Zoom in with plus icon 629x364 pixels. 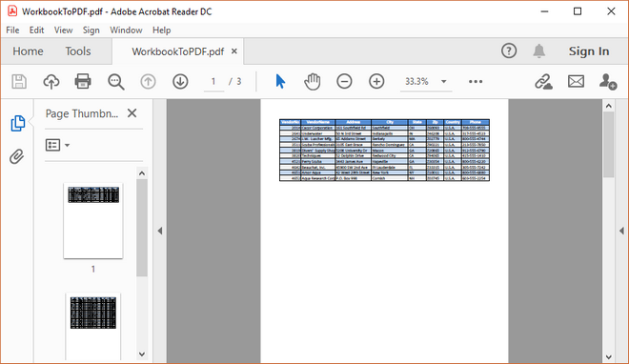pos(376,81)
